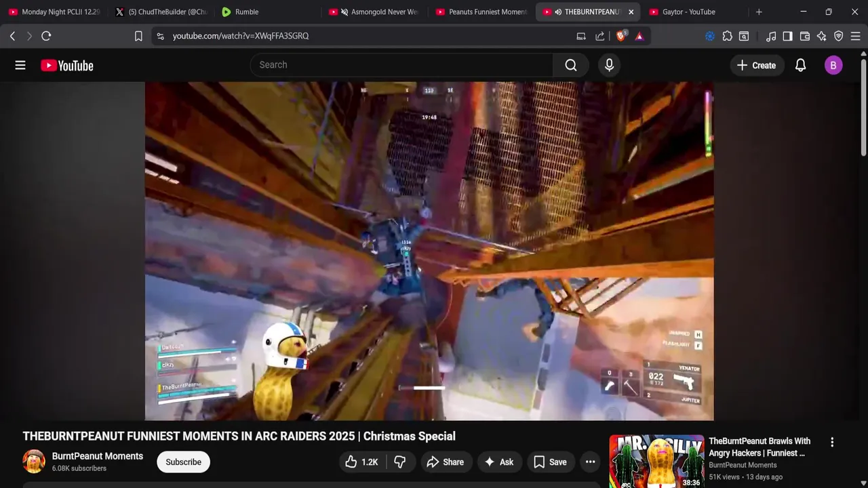Mute the THEBURNTPEANUT tab's audio speaker icon
868x488 pixels.
[x=558, y=12]
